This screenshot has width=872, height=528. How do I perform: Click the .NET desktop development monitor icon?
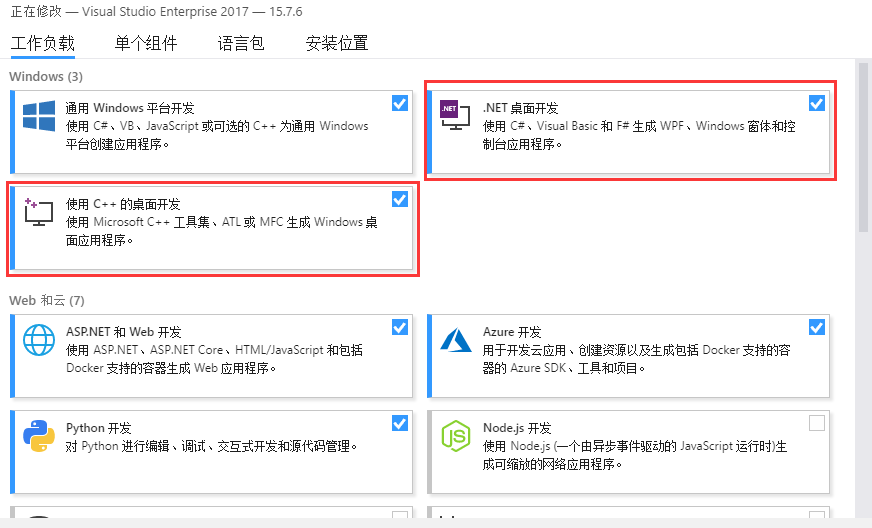click(x=455, y=115)
